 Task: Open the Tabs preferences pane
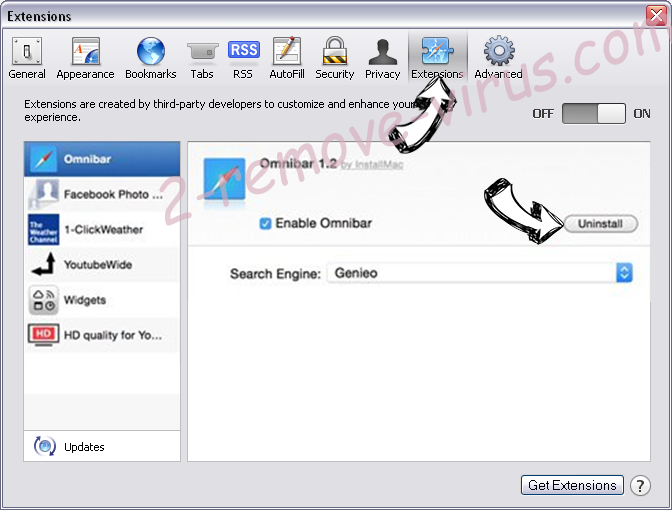(202, 59)
